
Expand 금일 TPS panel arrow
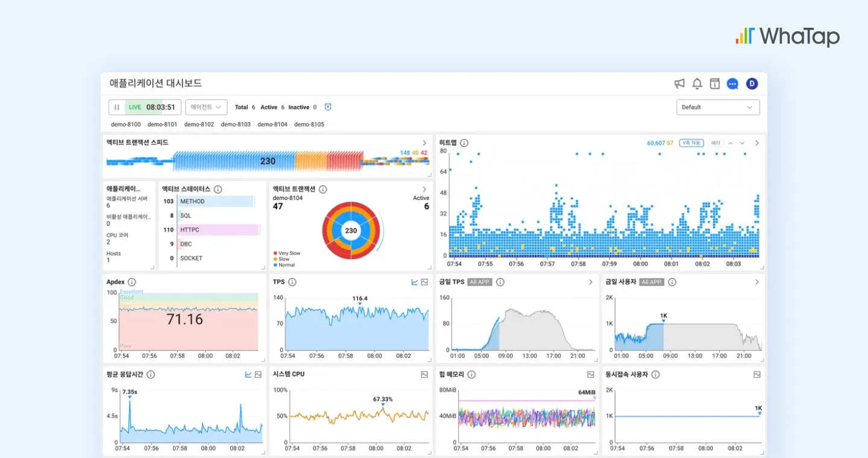tap(591, 282)
